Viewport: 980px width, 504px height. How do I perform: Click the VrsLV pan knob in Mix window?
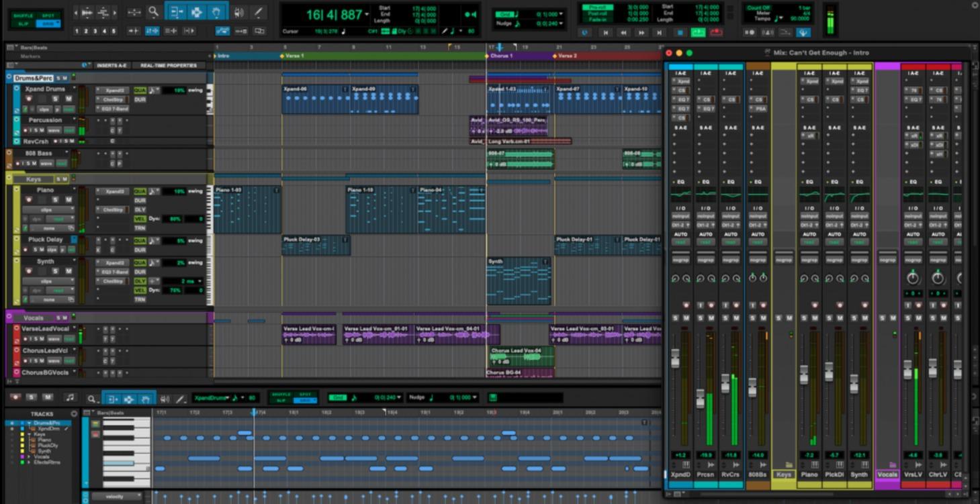tap(912, 278)
